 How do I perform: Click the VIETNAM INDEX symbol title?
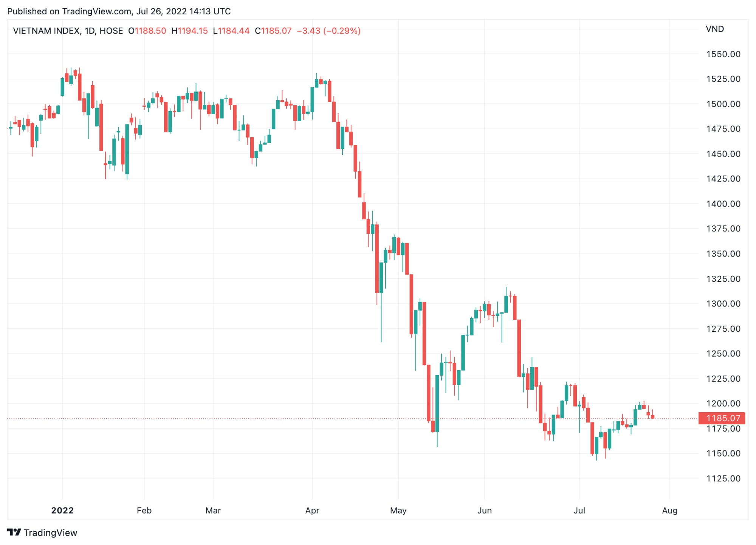[x=46, y=31]
